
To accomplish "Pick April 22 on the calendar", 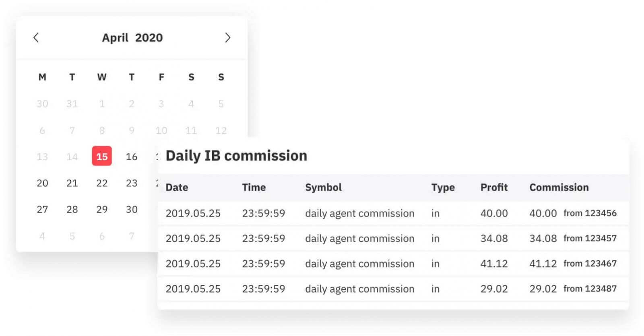I will point(102,183).
